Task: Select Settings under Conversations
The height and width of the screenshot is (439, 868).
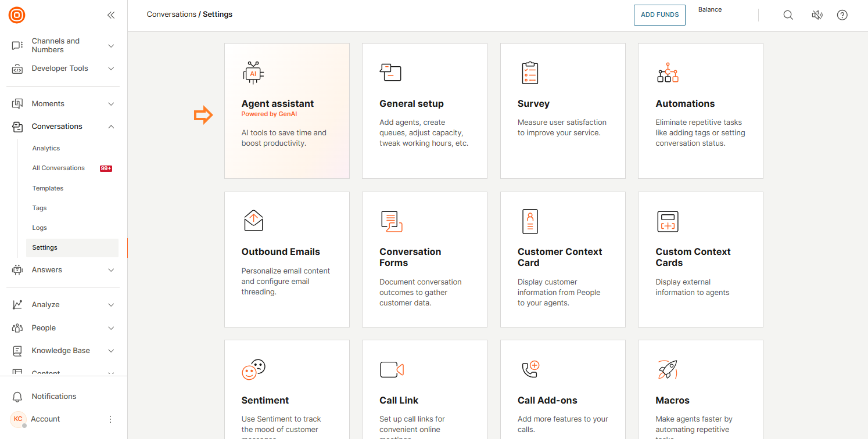Action: point(72,248)
